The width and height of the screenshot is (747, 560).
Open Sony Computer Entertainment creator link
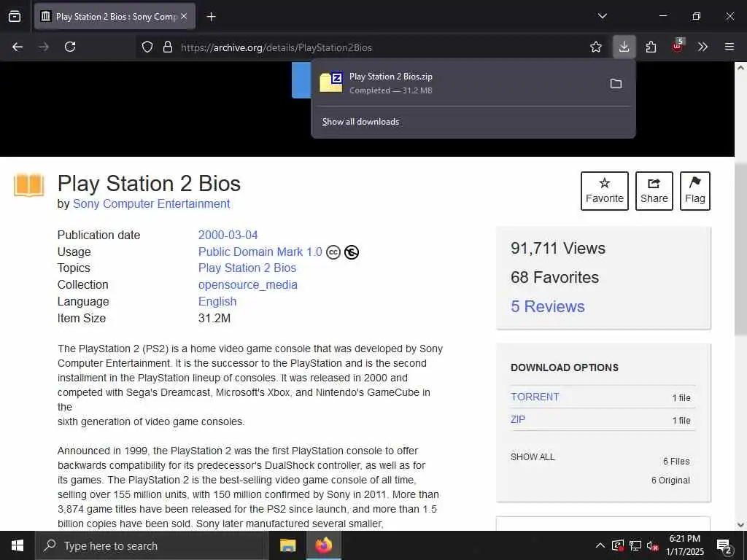(x=152, y=204)
